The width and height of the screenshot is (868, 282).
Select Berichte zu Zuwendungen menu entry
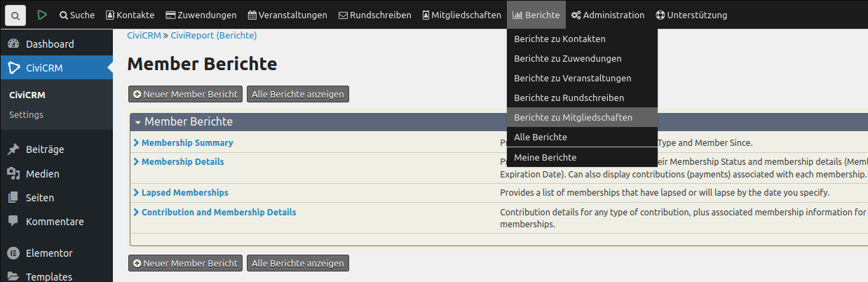tap(567, 59)
